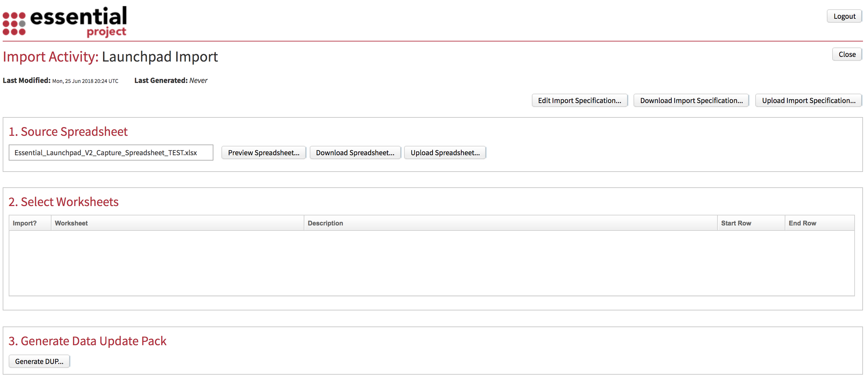Viewport: 868px width, 380px height.
Task: Click '3. Generate Data Update Pack' heading
Action: coord(88,341)
